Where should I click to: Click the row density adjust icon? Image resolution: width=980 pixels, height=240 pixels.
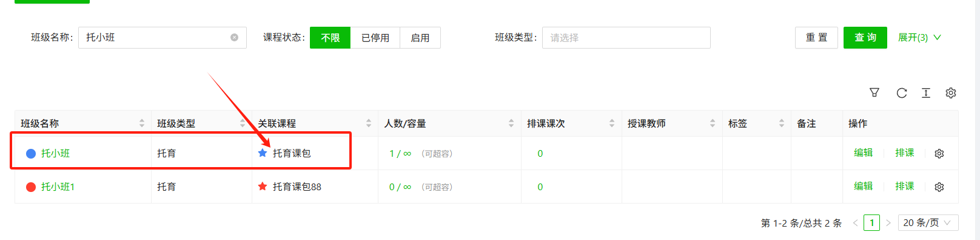tap(926, 92)
